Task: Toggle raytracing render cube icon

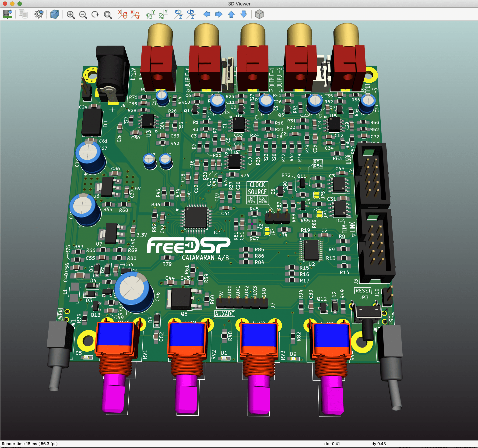Action: (55, 14)
